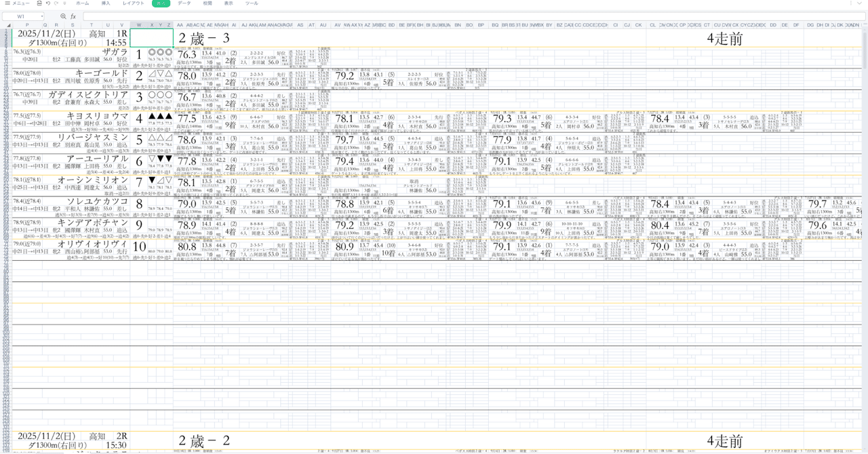The image size is (868, 454).
Task: Click the '2 歳 － 3' heading cell
Action: [203, 39]
